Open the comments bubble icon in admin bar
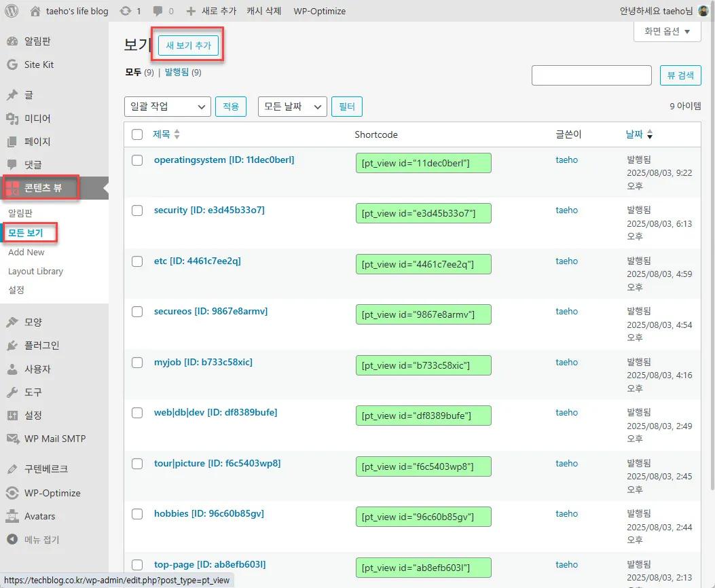This screenshot has height=588, width=715. coord(158,11)
